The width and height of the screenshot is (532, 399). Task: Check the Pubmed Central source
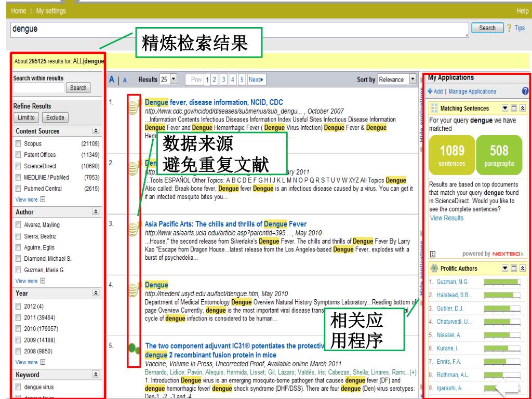[18, 188]
